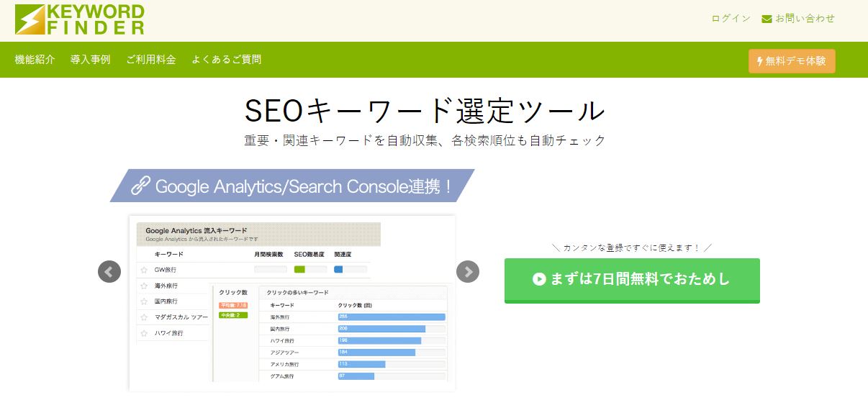Open the よくあるご質問 menu item
The image size is (868, 400).
tap(227, 60)
